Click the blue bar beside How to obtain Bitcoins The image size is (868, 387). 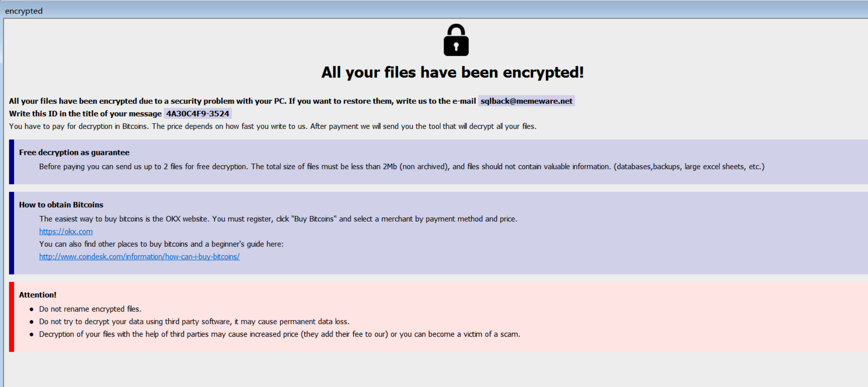(x=12, y=233)
